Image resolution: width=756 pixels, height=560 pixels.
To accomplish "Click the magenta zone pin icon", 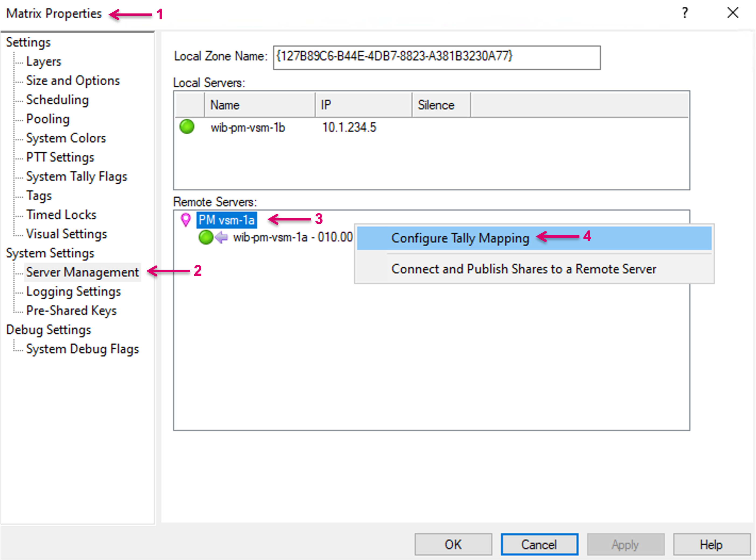I will pos(185,220).
